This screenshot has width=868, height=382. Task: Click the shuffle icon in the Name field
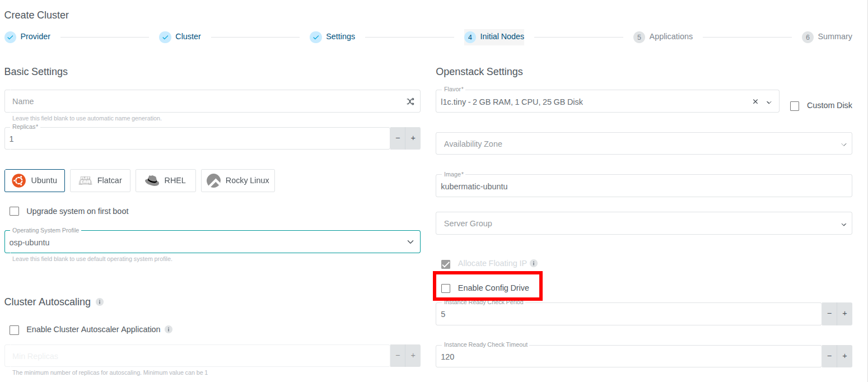pos(409,101)
